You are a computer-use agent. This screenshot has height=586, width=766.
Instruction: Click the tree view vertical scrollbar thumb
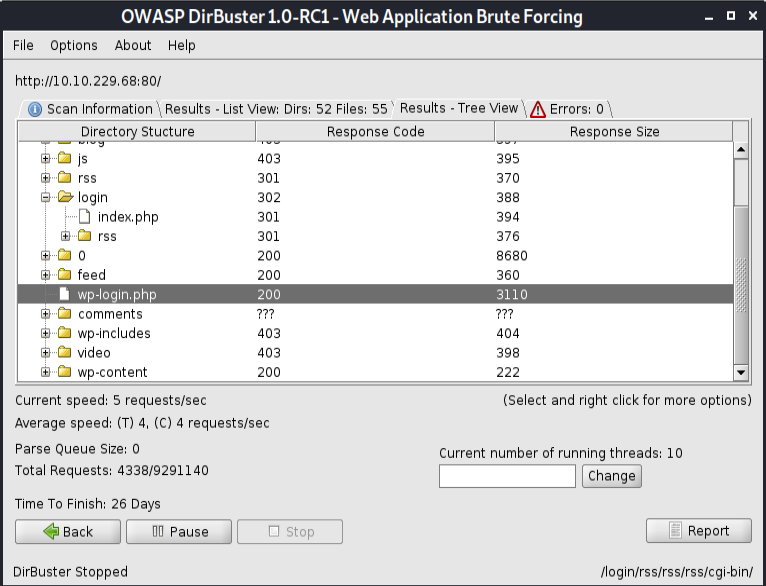(741, 285)
